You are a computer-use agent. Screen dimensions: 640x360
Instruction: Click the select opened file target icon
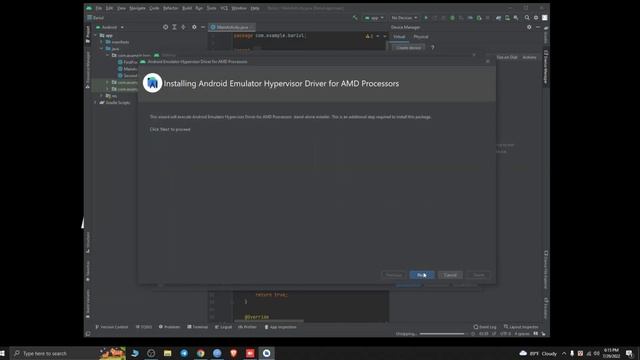pyautogui.click(x=165, y=27)
